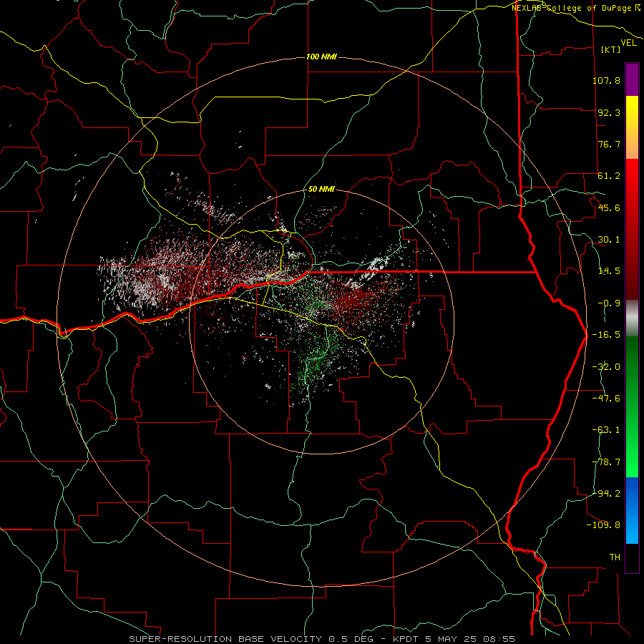Click the 100 NMI range ring label
The height and width of the screenshot is (644, 644).
point(321,57)
